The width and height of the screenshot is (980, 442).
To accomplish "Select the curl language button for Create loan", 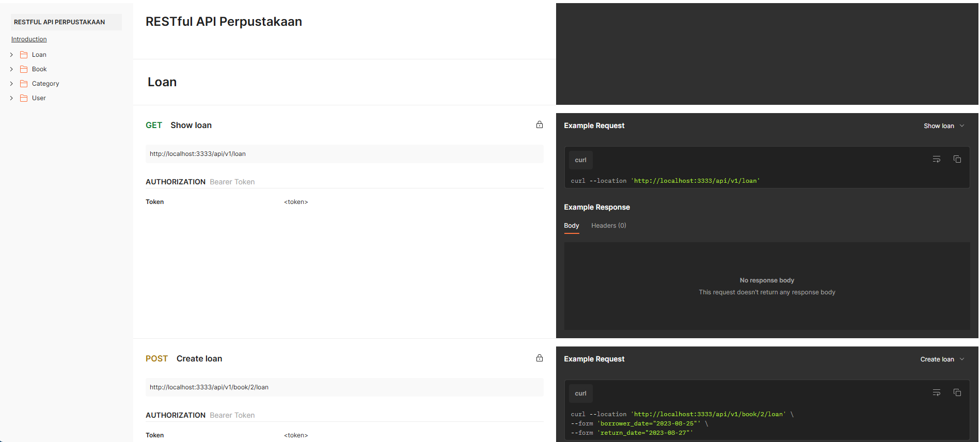I will click(x=580, y=393).
